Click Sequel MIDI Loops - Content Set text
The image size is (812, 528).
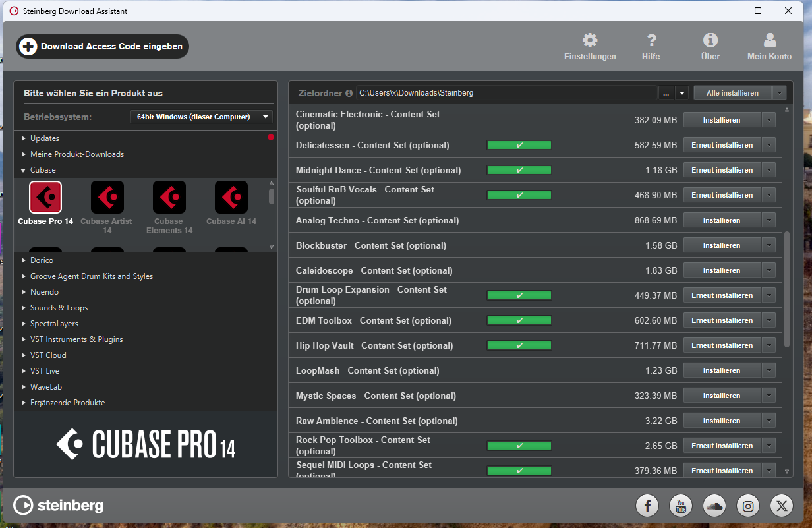tap(364, 470)
